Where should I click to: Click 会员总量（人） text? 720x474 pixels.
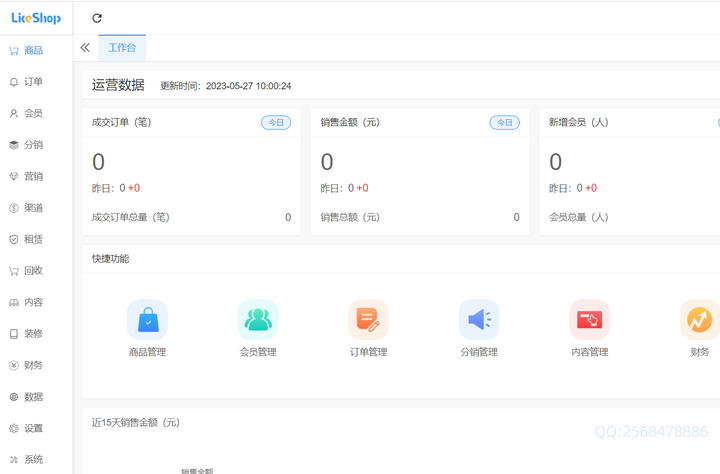coord(579,217)
